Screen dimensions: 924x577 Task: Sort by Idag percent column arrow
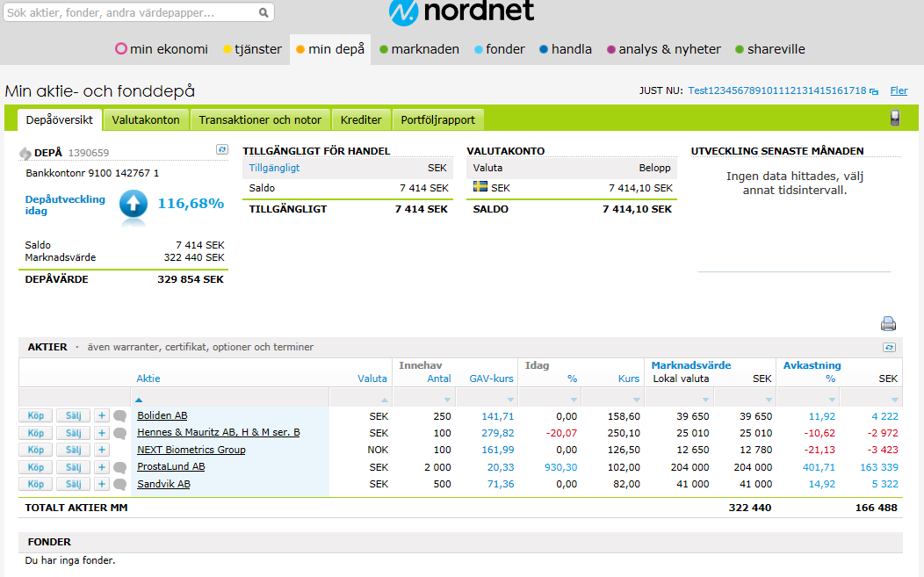574,400
